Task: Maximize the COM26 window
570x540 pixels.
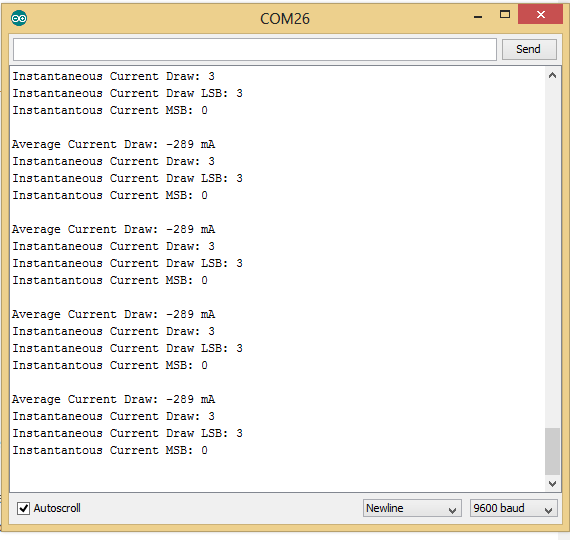Action: 505,15
